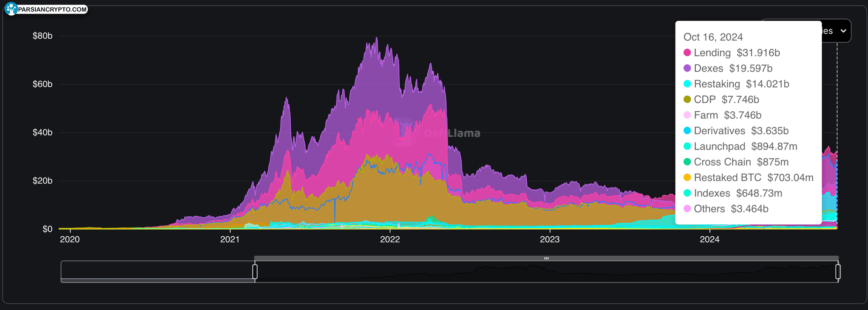Click the CDP olive legend dot

pos(687,100)
